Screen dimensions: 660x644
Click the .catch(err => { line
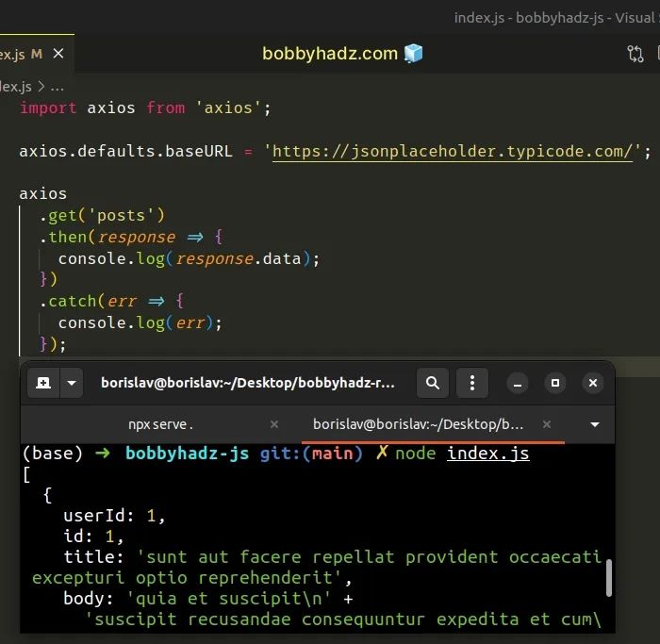pos(112,302)
